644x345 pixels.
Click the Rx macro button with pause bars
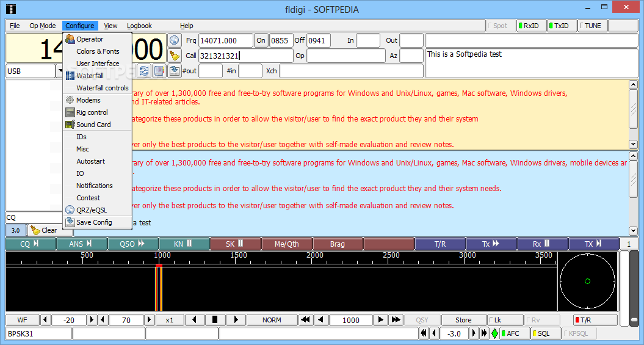point(543,244)
